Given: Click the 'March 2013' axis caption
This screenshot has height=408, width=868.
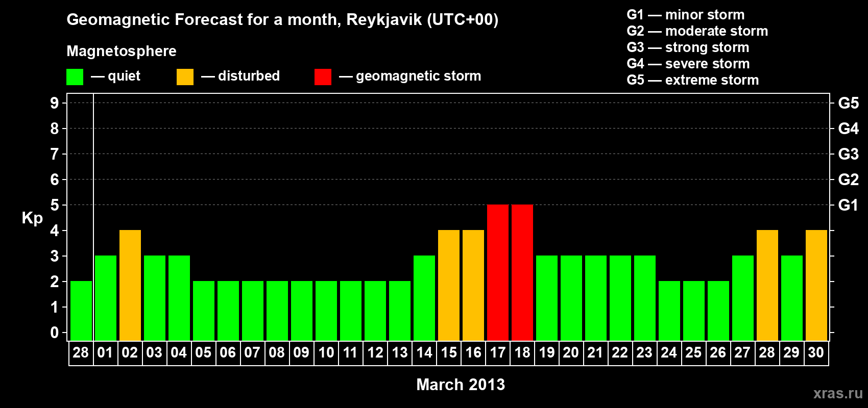Looking at the screenshot, I should click(461, 385).
